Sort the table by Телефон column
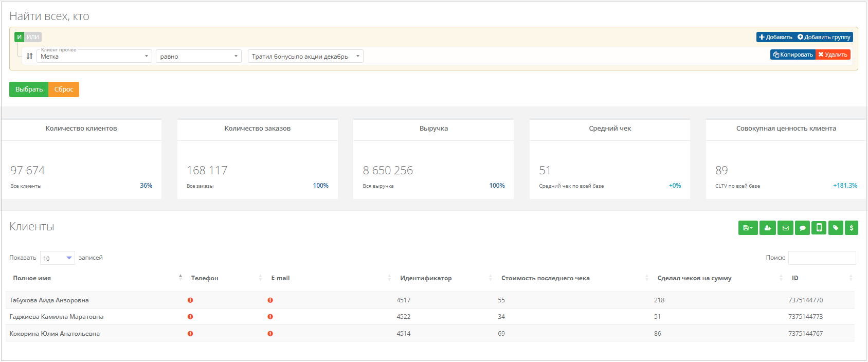 [x=225, y=278]
